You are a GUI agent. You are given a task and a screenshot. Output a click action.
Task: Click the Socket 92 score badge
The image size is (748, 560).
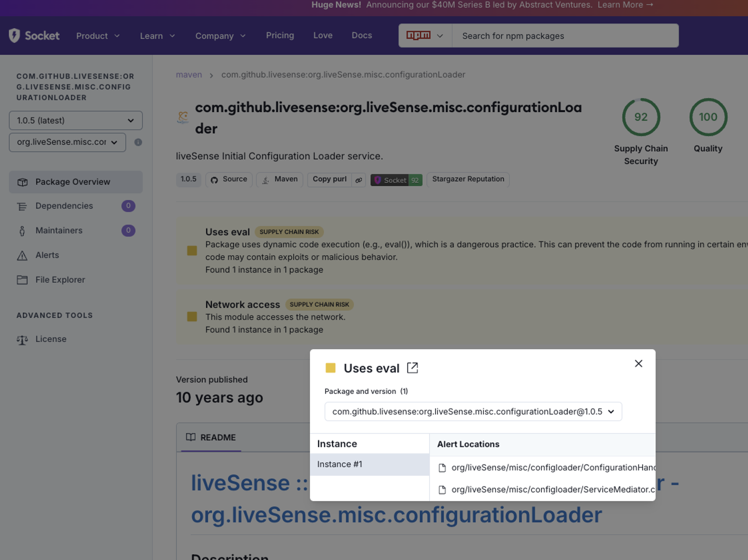pyautogui.click(x=396, y=180)
